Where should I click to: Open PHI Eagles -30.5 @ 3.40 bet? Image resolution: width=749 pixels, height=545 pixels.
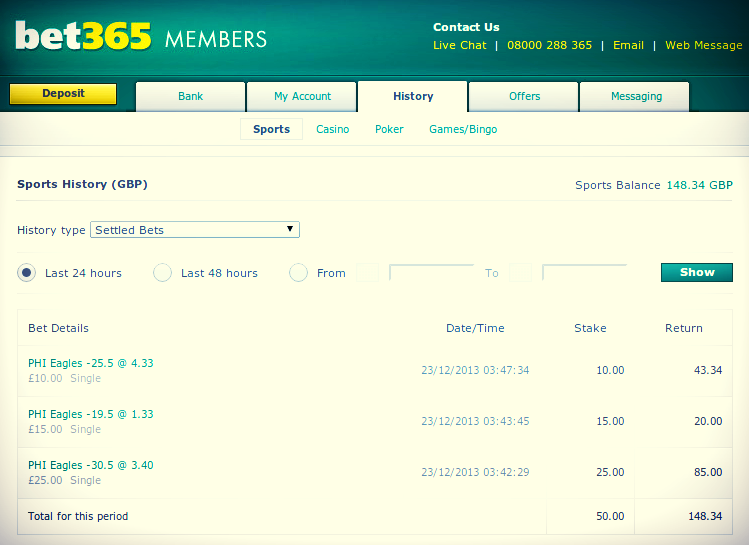[91, 465]
